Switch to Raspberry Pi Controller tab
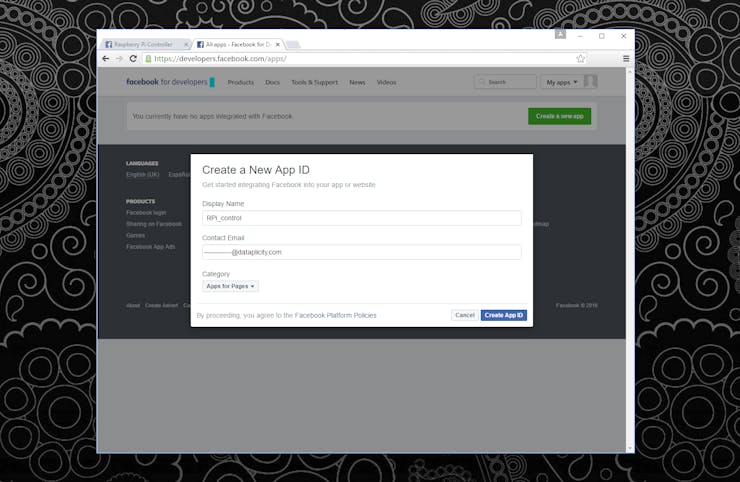This screenshot has width=740, height=482. pyautogui.click(x=143, y=44)
